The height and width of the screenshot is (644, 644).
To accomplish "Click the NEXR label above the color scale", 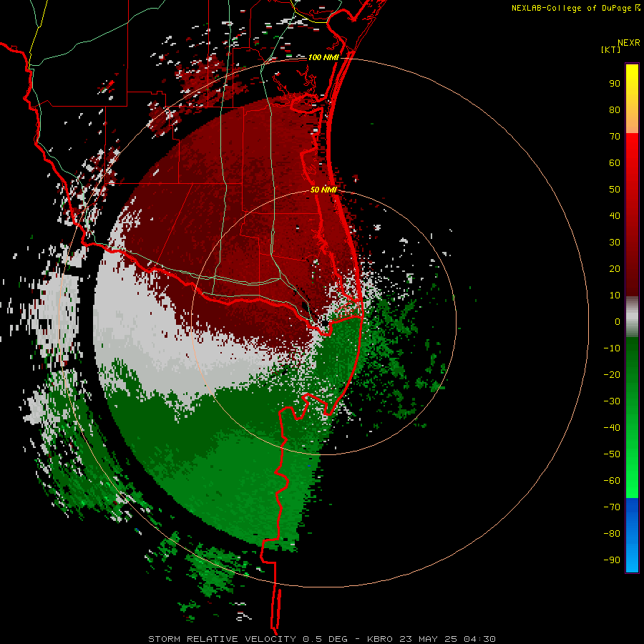I will pos(628,43).
